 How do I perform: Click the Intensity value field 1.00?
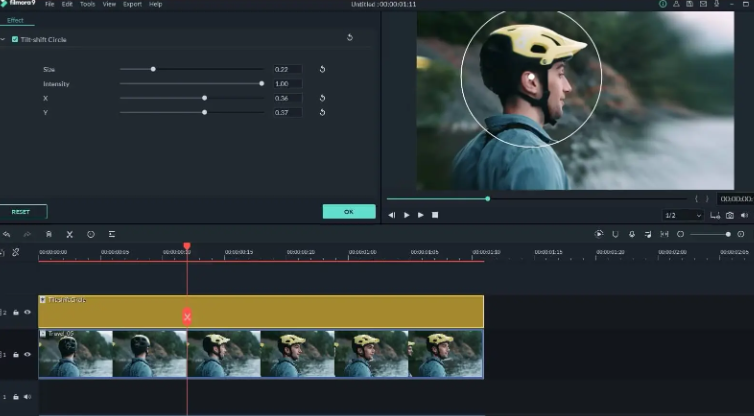[288, 84]
